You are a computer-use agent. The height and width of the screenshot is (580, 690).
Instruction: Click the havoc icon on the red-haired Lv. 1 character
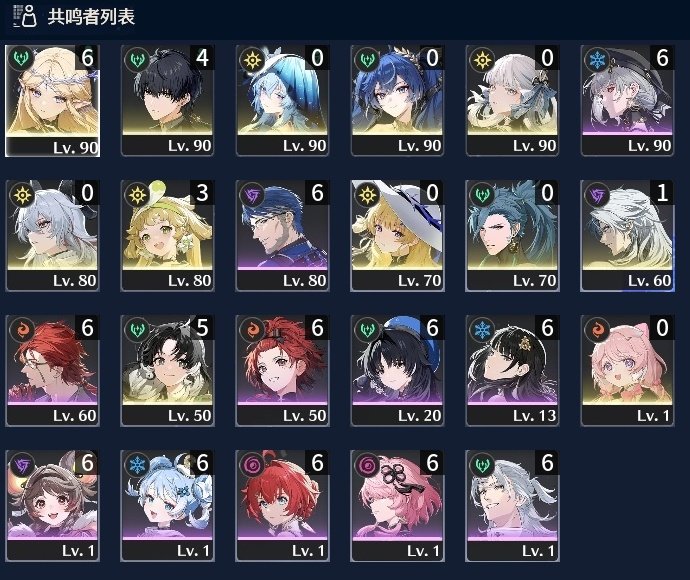(x=253, y=465)
